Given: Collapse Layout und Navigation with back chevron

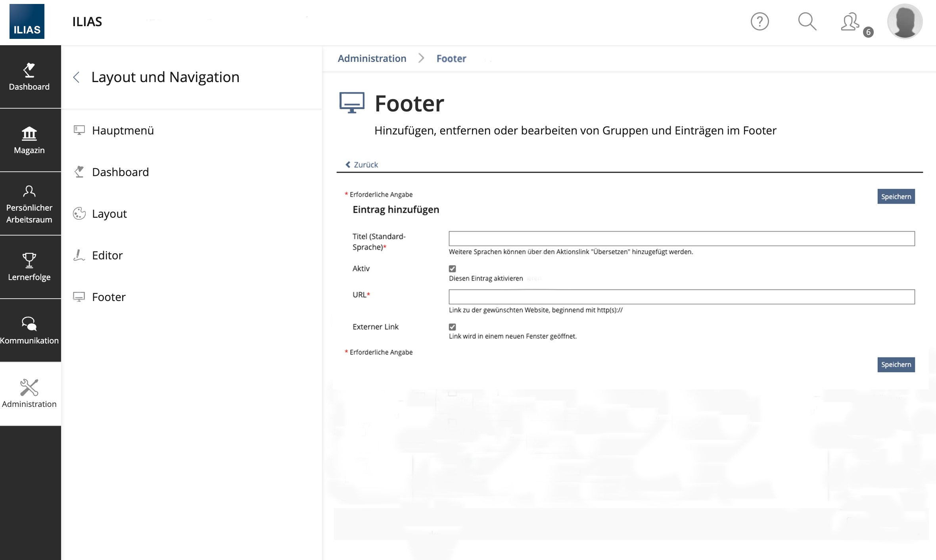Looking at the screenshot, I should (77, 77).
